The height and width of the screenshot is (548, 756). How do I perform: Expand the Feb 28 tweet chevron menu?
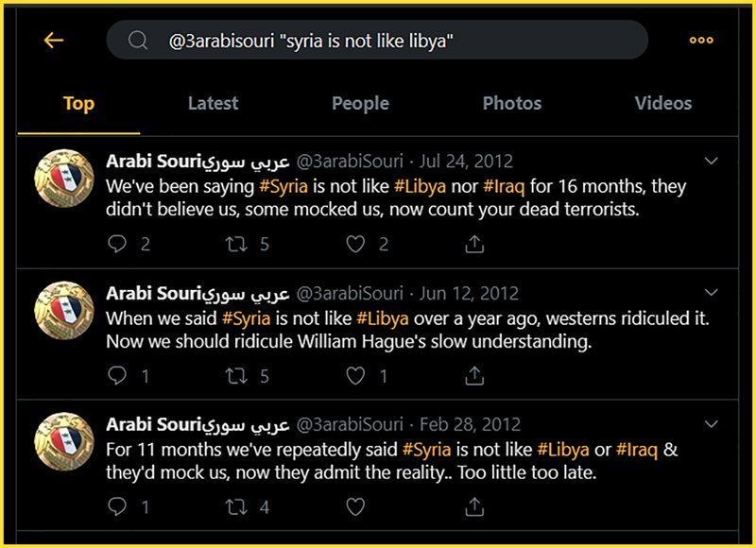click(x=712, y=423)
